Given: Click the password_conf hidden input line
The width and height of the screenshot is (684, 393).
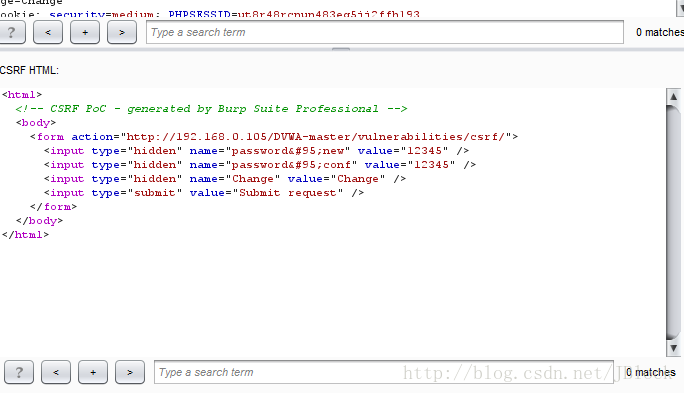Looking at the screenshot, I should [x=260, y=164].
